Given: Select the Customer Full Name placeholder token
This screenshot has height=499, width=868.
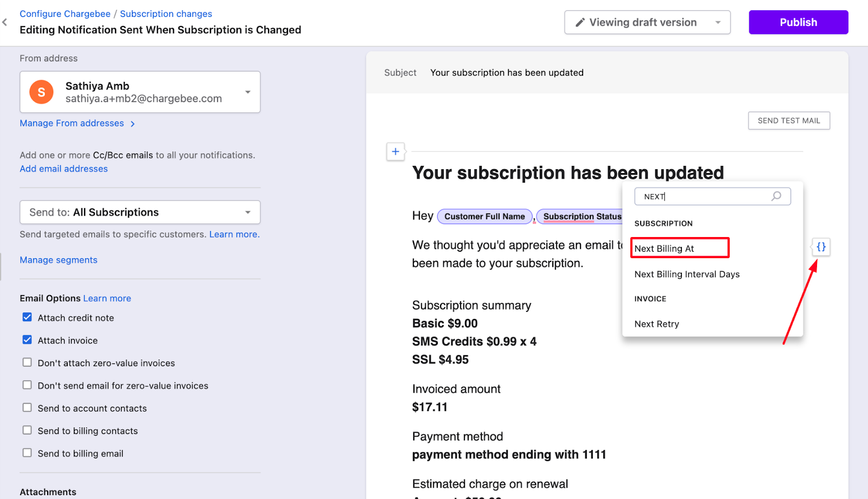Looking at the screenshot, I should point(484,216).
